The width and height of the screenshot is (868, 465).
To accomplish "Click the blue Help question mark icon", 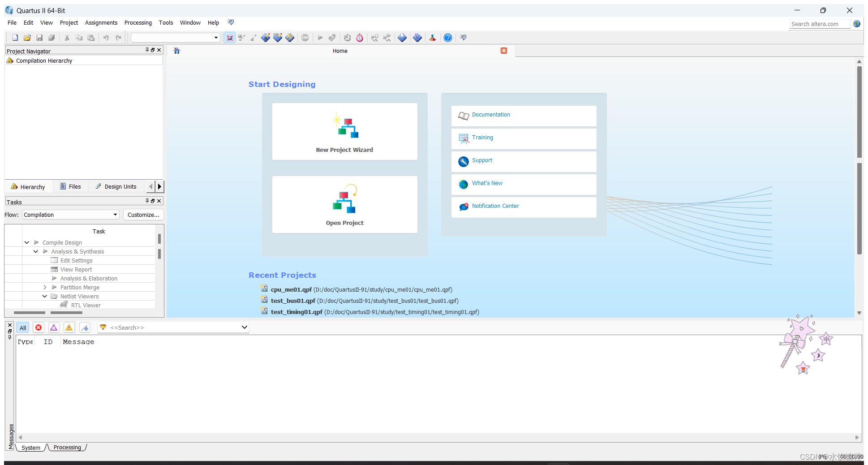I will 447,38.
